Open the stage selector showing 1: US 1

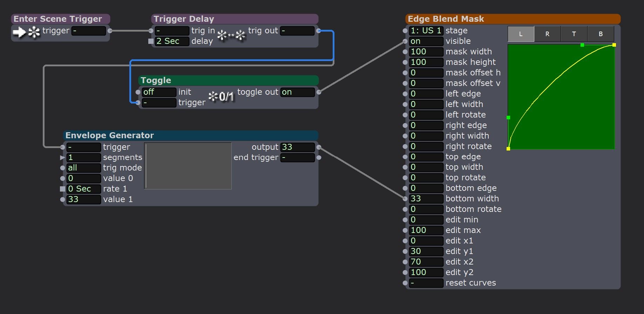coord(426,31)
